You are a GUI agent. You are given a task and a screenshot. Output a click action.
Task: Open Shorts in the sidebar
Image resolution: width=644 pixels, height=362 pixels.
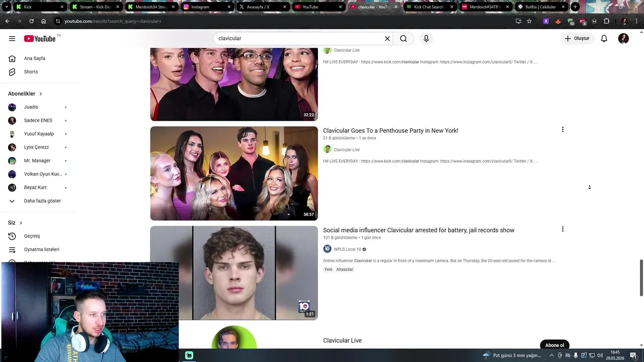pyautogui.click(x=38, y=72)
